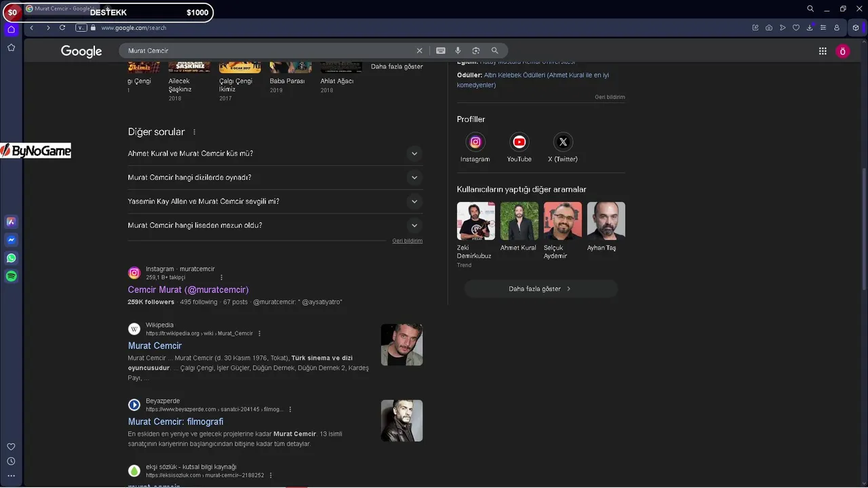Open Spotify from the sidebar
The width and height of the screenshot is (868, 488).
pos(11,277)
